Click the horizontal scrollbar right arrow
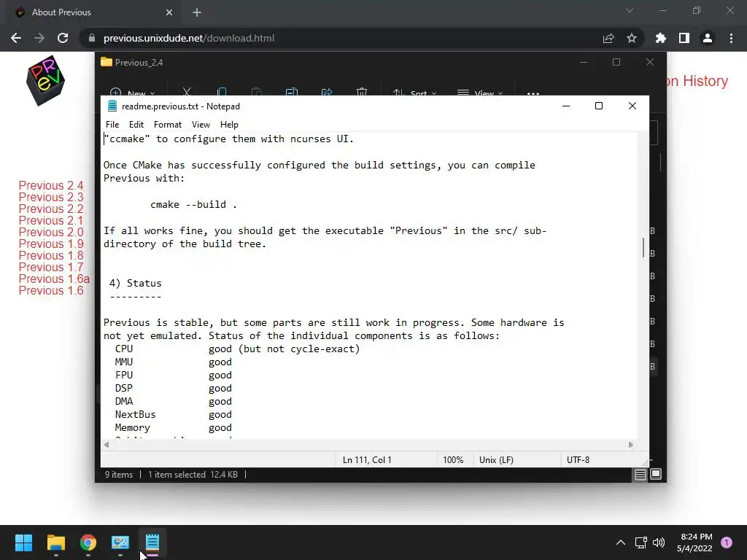The width and height of the screenshot is (747, 560). [631, 445]
